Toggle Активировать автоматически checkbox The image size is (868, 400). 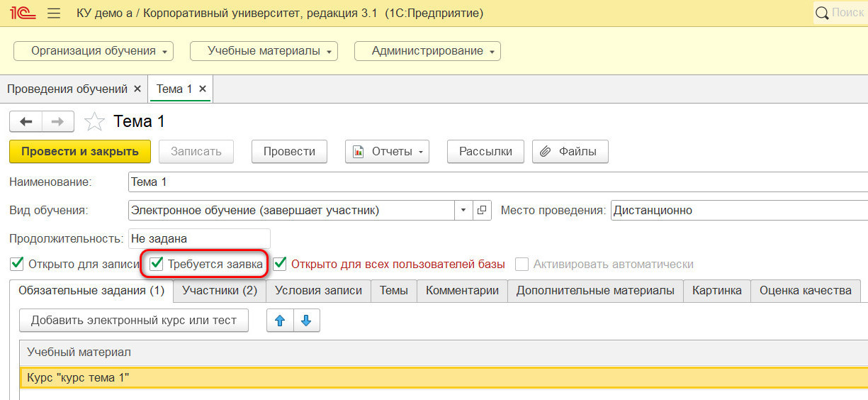pyautogui.click(x=522, y=264)
